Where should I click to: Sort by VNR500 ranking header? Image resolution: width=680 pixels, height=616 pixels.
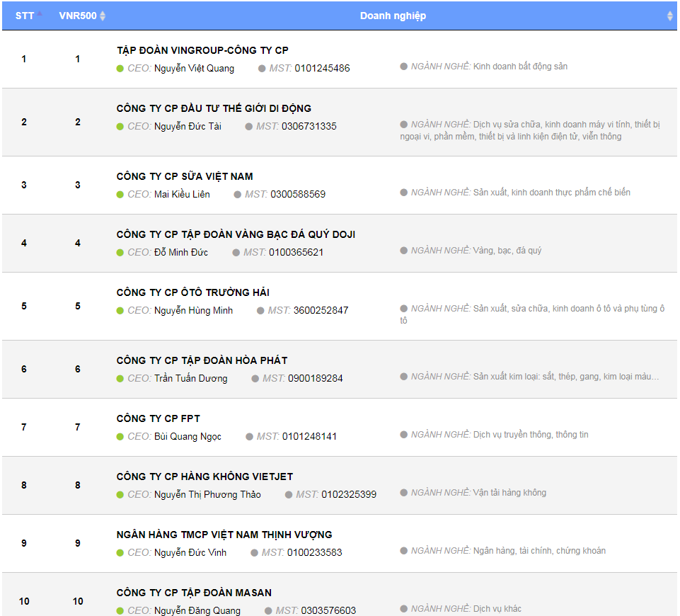tap(77, 16)
